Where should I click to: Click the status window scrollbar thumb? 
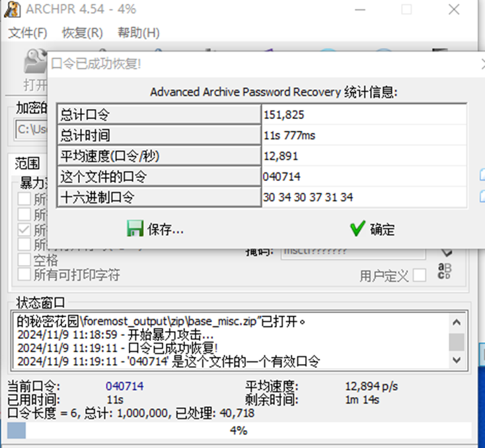457,342
